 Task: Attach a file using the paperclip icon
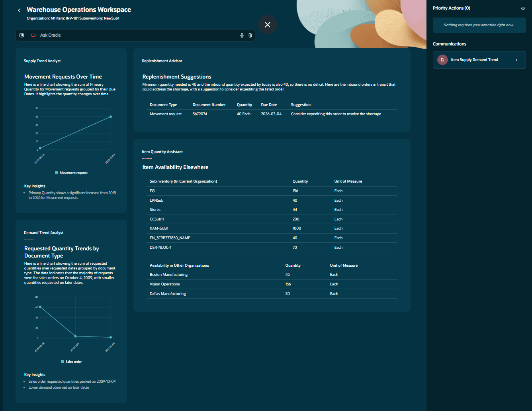click(250, 35)
